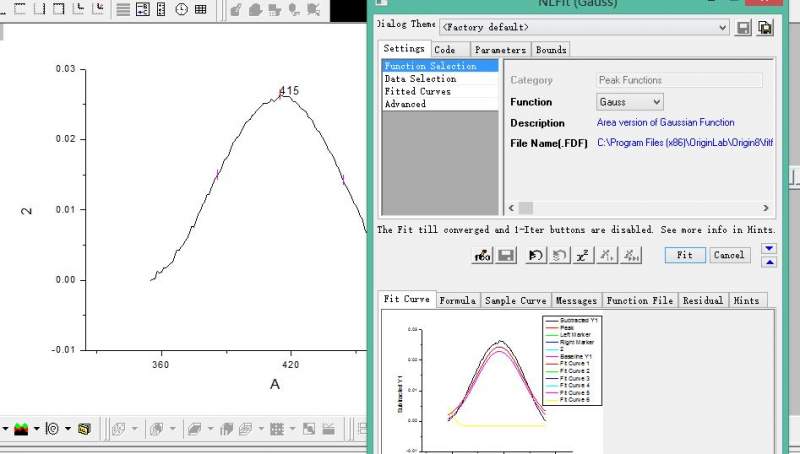Click the Description text 'Area version of Gaussian Function'
Viewport: 800px width, 454px height.
[665, 122]
